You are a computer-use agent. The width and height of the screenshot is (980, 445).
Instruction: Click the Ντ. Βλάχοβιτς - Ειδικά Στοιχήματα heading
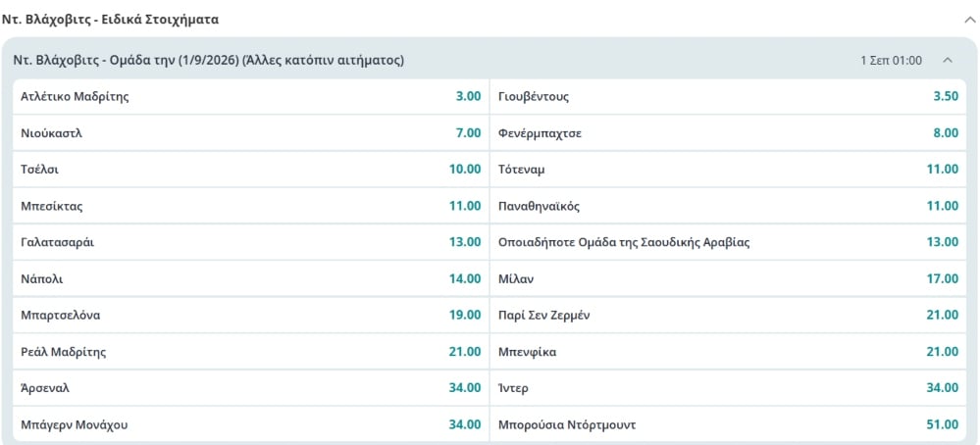pyautogui.click(x=110, y=20)
